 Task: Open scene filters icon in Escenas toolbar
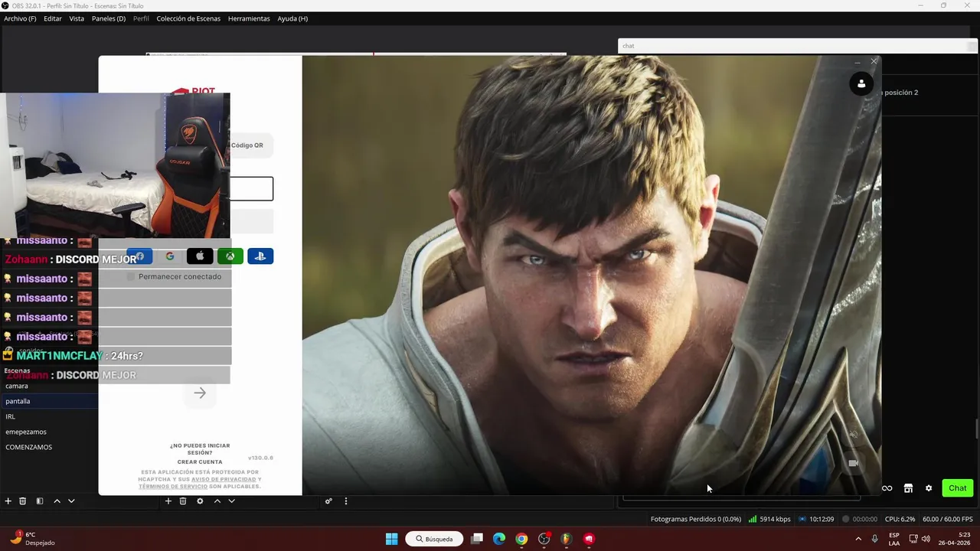pos(40,501)
